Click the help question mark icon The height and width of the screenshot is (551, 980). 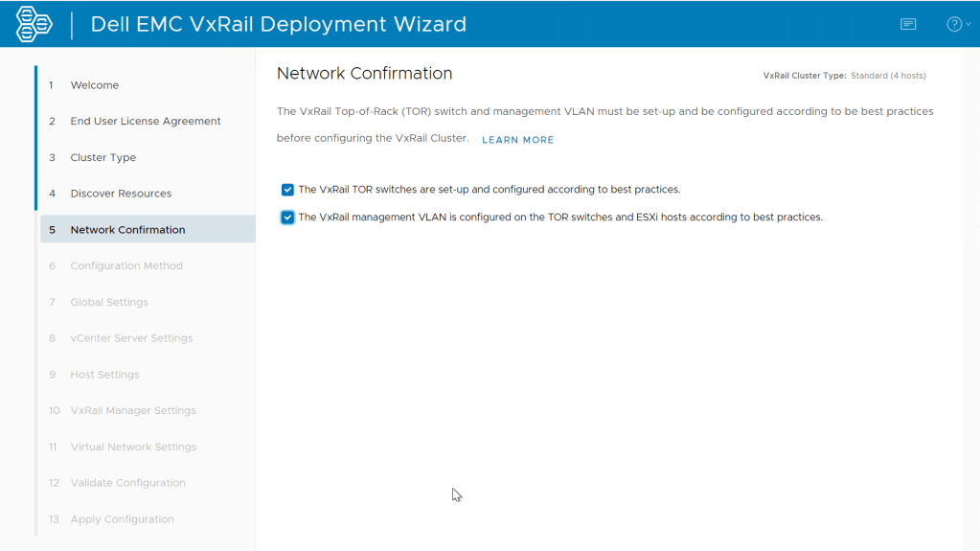tap(953, 24)
